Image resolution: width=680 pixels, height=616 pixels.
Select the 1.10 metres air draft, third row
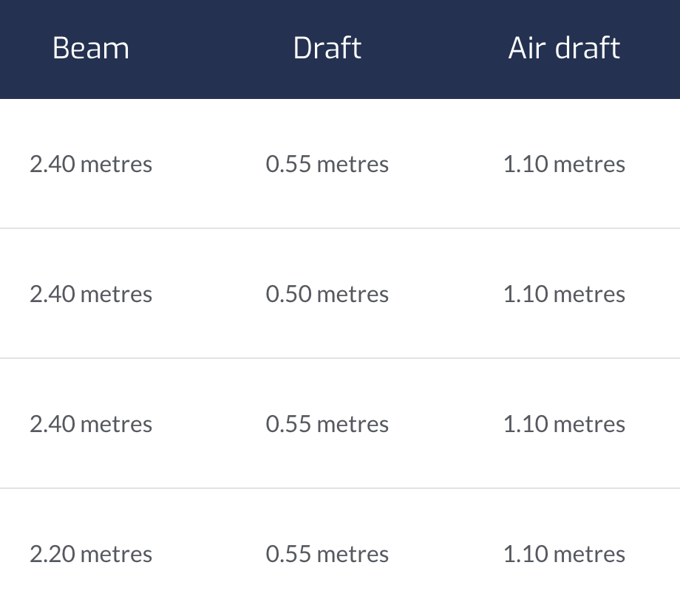pyautogui.click(x=564, y=424)
